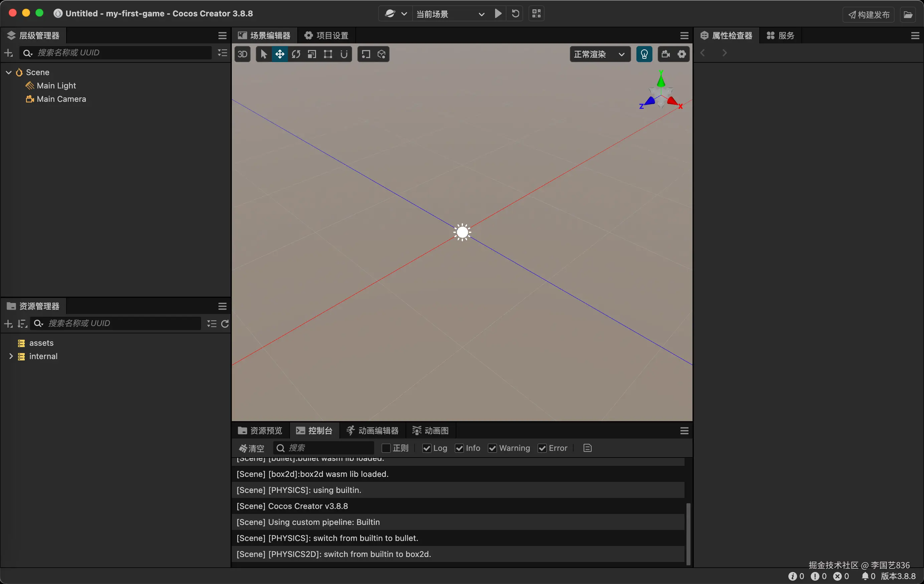This screenshot has height=584, width=924.
Task: Select the Rect transform tool
Action: (x=328, y=54)
